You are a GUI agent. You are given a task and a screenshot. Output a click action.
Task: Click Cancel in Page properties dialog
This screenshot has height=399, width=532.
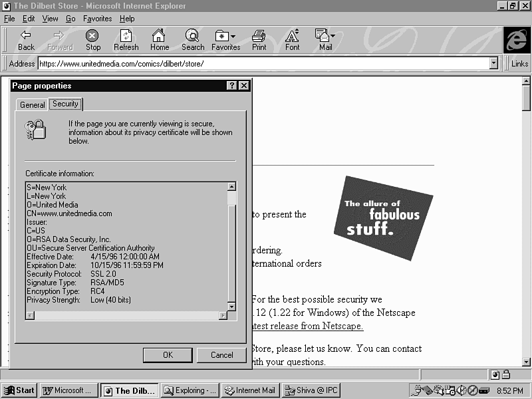point(221,355)
